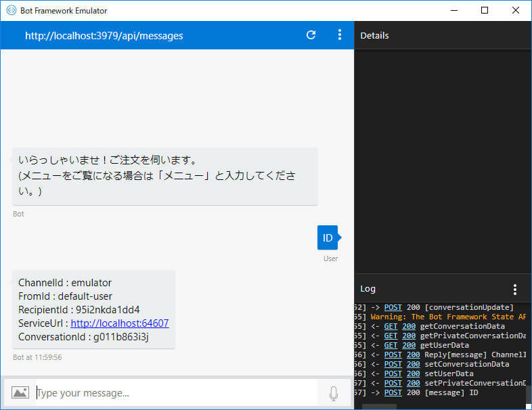Open the http://localhost:64607 ServiceUrl link

tap(119, 323)
